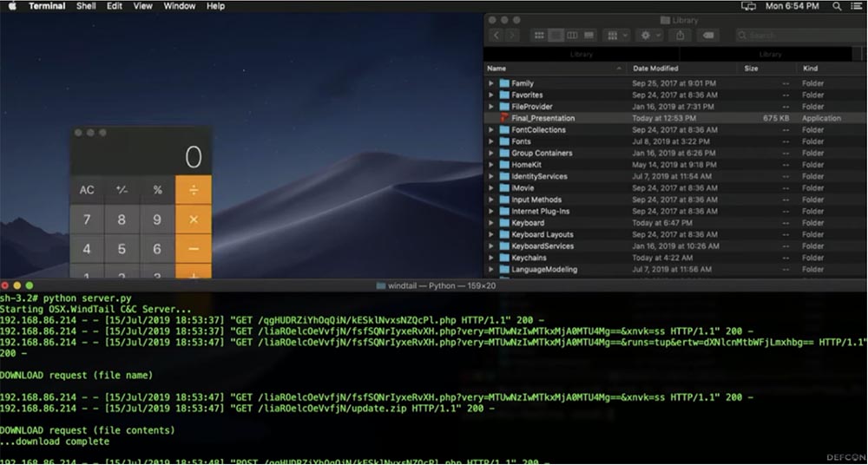Expand the Group Containers folder
868x465 pixels.
click(x=491, y=154)
